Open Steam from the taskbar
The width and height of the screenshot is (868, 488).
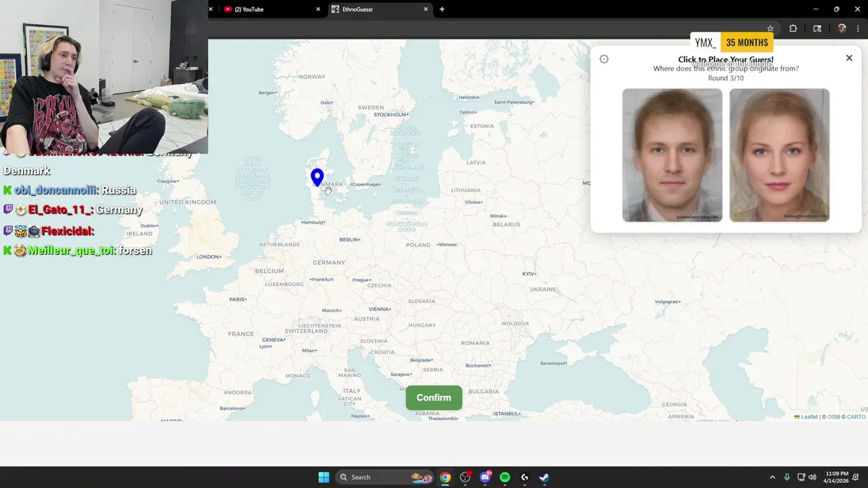pyautogui.click(x=544, y=477)
